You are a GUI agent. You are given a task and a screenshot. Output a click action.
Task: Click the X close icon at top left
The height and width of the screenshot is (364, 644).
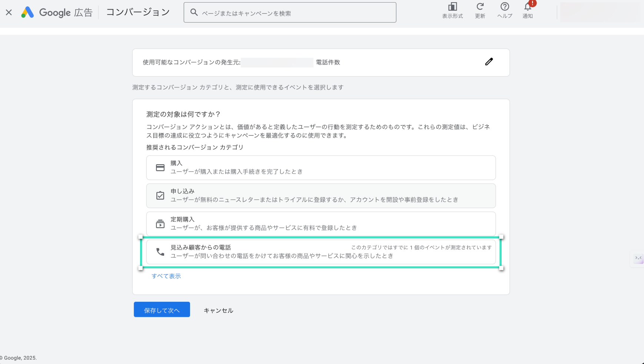9,12
